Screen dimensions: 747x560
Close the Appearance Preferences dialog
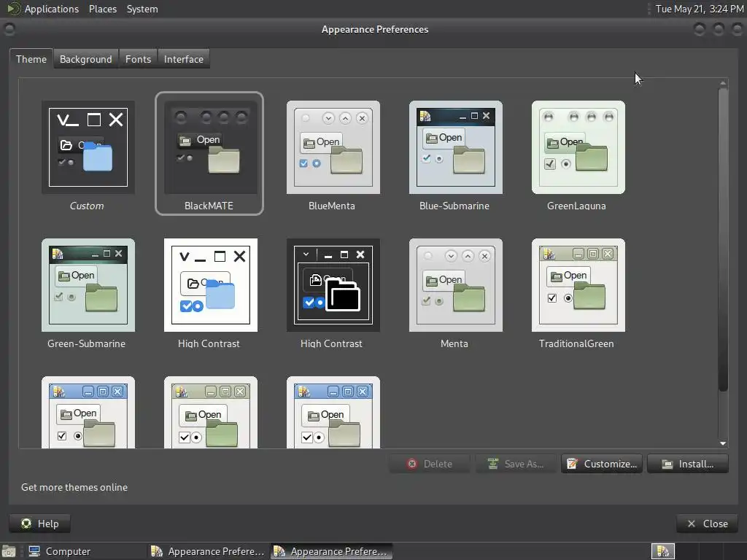point(707,524)
